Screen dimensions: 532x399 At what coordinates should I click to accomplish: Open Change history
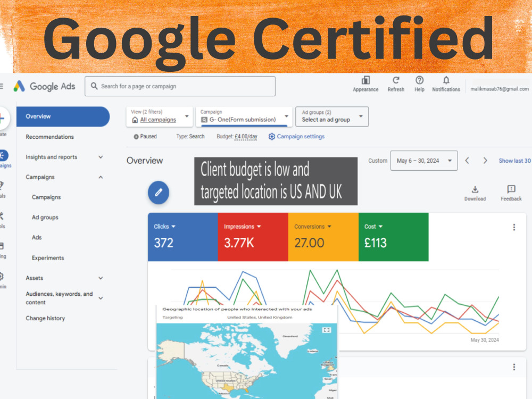(x=45, y=318)
